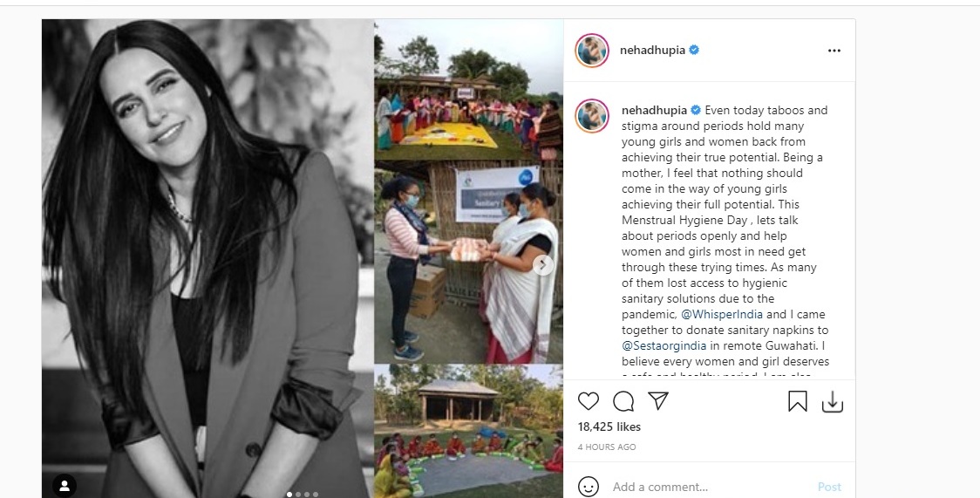Screen dimensions: 980x498
Task: Open the emoji picker in the comment box
Action: 589,487
